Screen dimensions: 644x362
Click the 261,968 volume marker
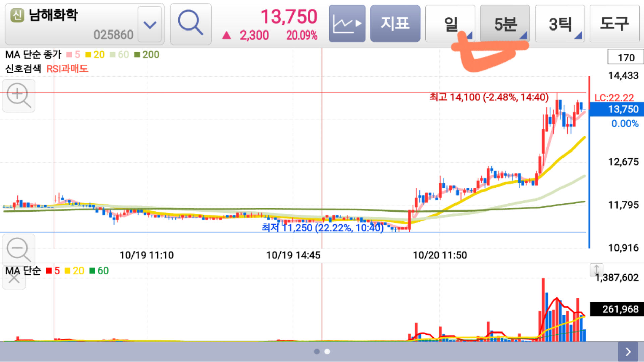point(616,309)
